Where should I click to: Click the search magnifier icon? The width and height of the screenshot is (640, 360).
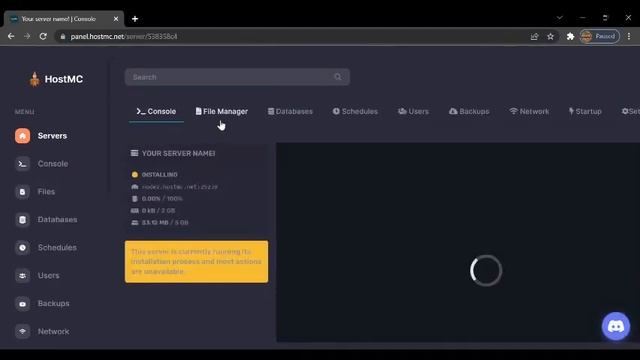(338, 77)
